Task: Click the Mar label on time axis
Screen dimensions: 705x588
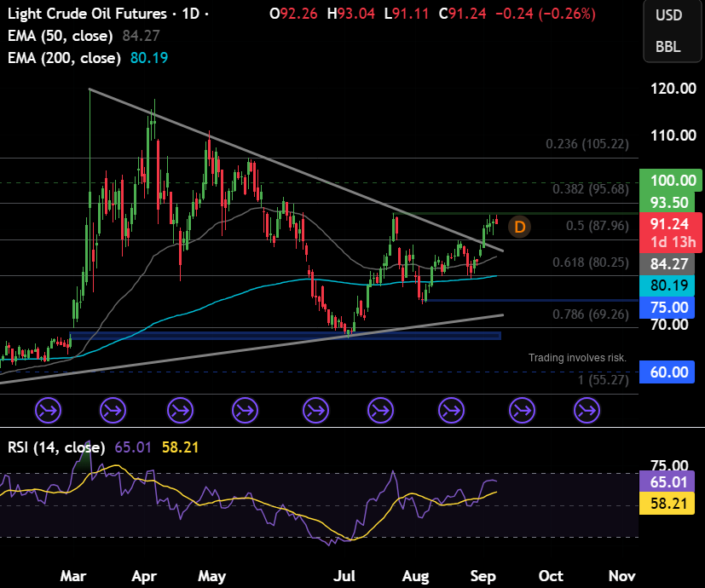Action: pos(73,576)
